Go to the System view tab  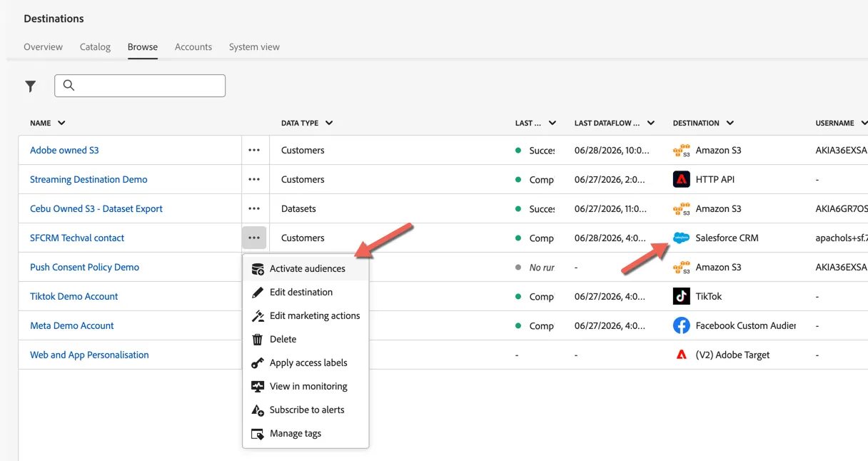click(x=254, y=47)
